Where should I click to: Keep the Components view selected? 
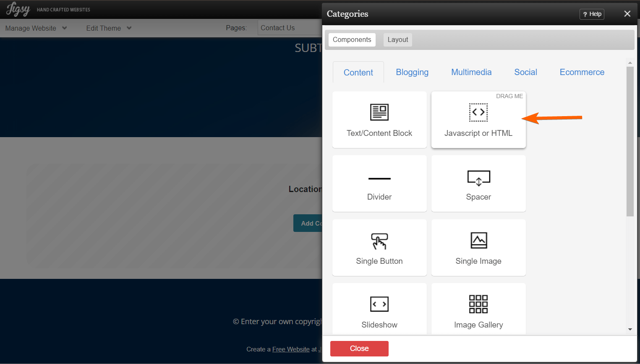[352, 39]
